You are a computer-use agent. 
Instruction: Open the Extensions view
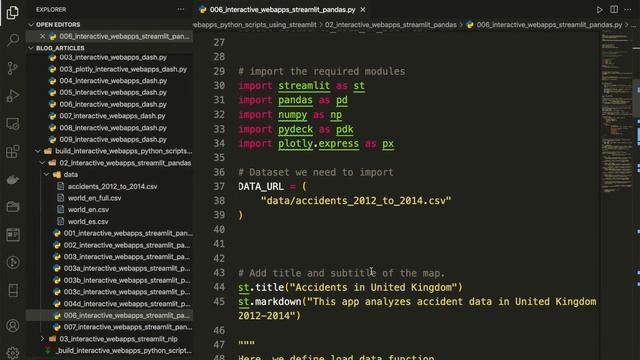click(13, 151)
